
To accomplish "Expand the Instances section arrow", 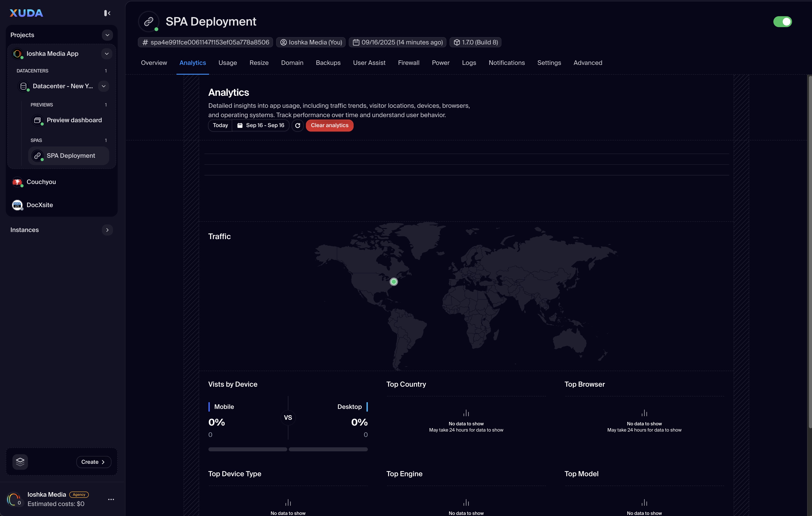I will point(107,230).
